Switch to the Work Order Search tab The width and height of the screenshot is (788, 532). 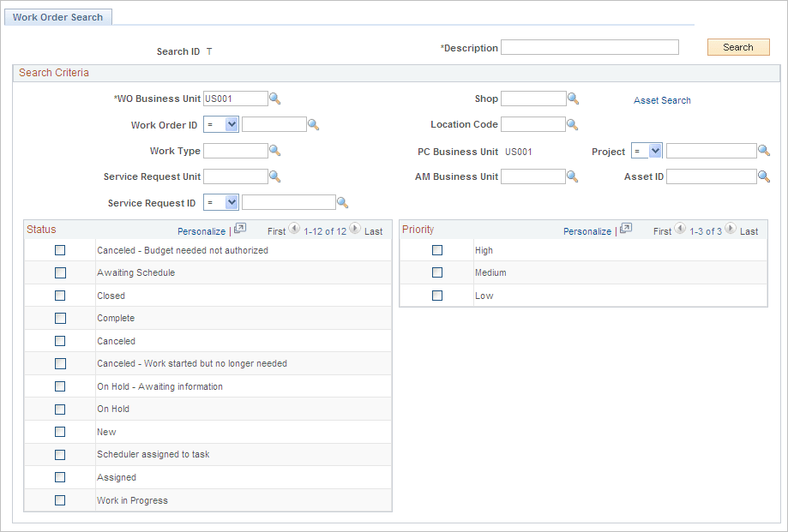(57, 16)
